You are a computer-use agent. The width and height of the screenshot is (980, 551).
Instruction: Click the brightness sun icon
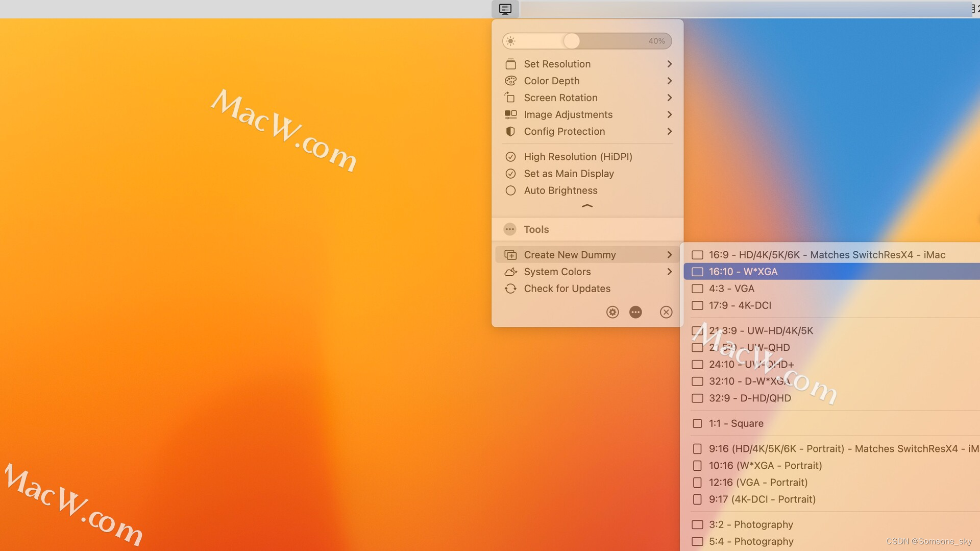[511, 41]
